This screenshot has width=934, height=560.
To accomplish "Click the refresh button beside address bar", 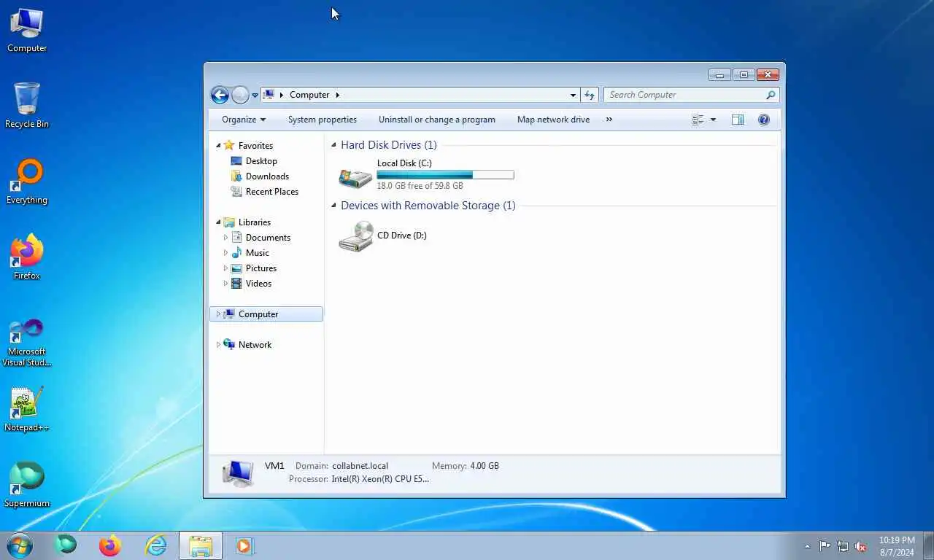I will pos(590,95).
